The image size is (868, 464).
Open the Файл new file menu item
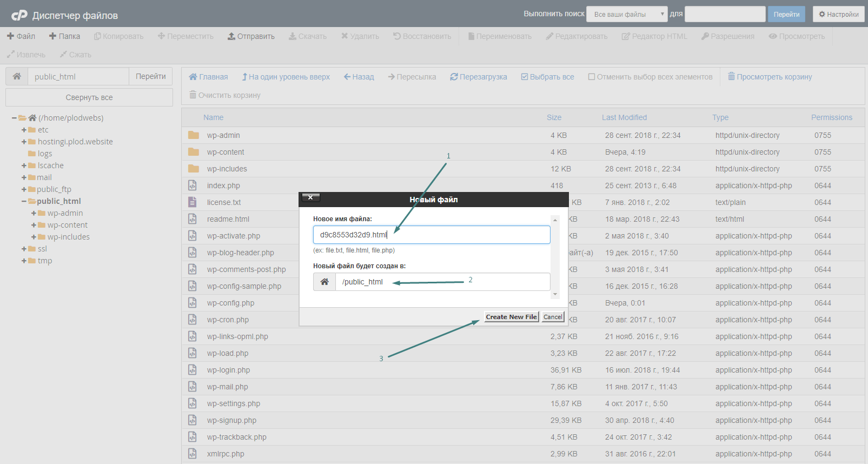(21, 36)
